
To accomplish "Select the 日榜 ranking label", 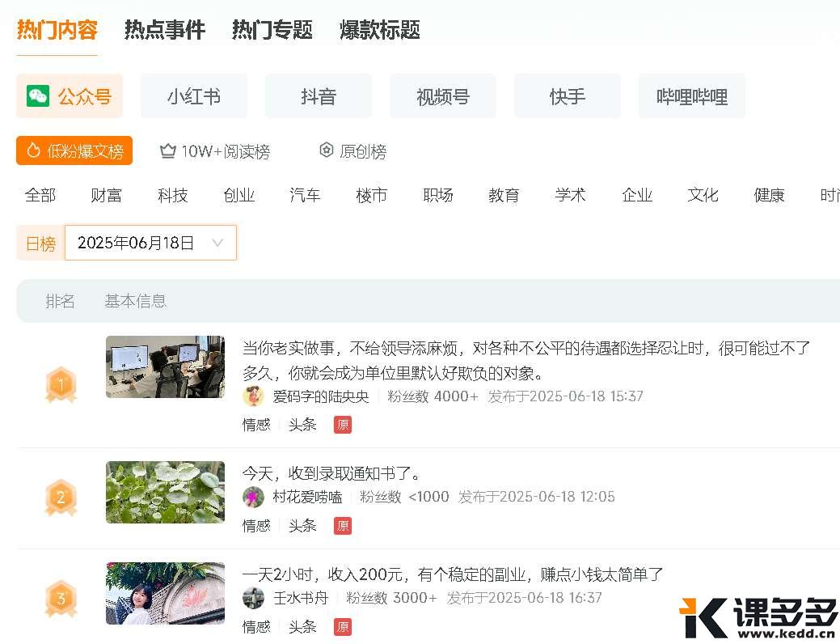I will point(40,243).
